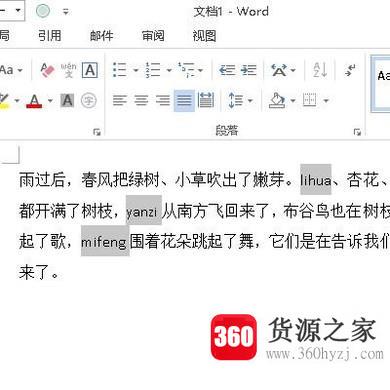The width and height of the screenshot is (390, 390).
Task: Open highlight color dropdown arrow
Action: click(x=17, y=101)
